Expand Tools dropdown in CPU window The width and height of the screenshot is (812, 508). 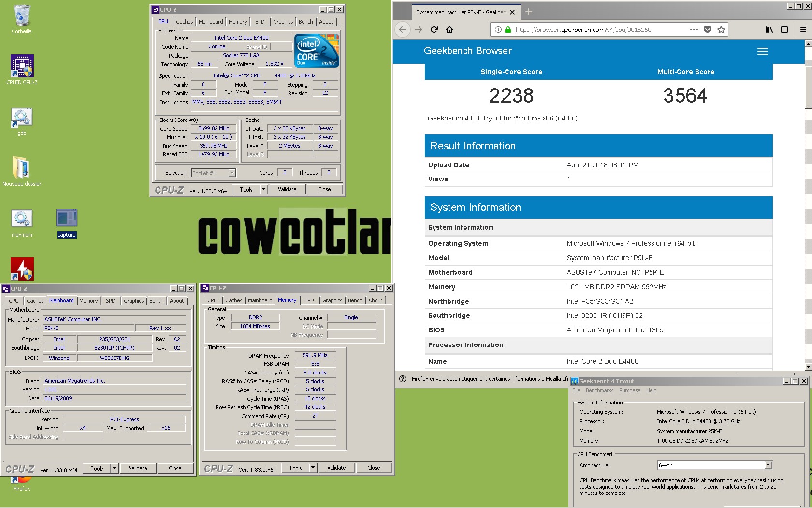click(x=264, y=189)
